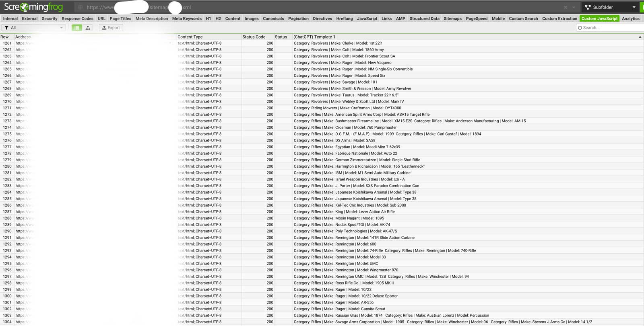644x326 pixels.
Task: Select the Meta Description tab
Action: [152, 18]
